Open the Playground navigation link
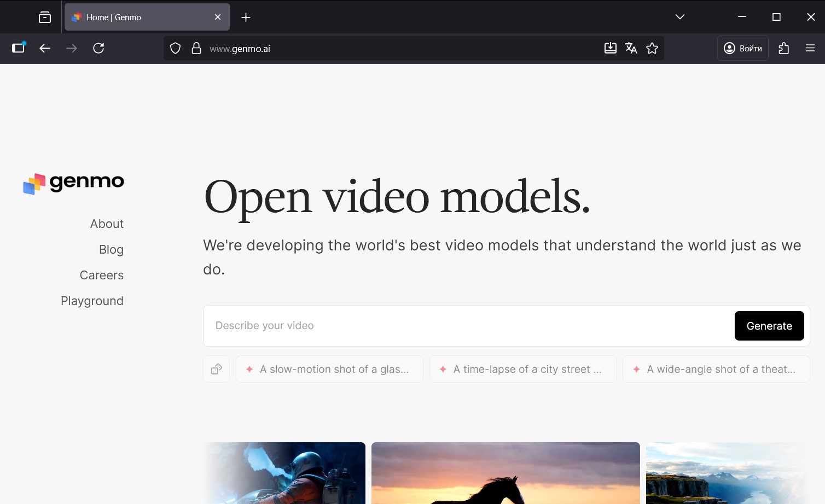Viewport: 825px width, 504px height. [92, 301]
